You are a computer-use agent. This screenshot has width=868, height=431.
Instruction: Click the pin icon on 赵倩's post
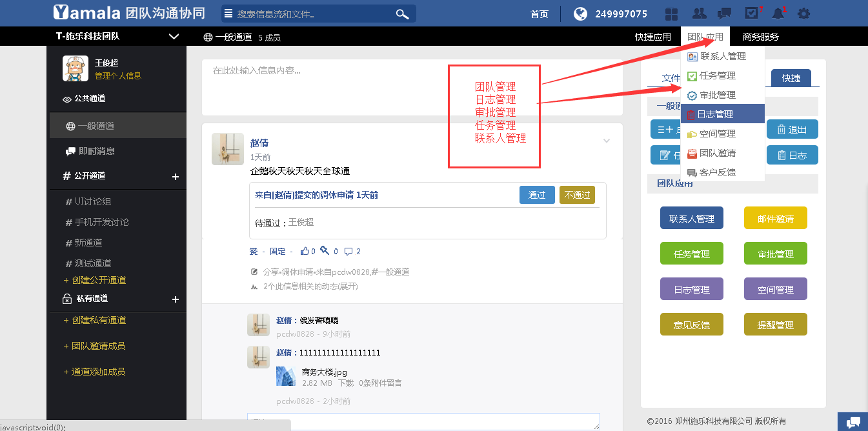coord(325,251)
